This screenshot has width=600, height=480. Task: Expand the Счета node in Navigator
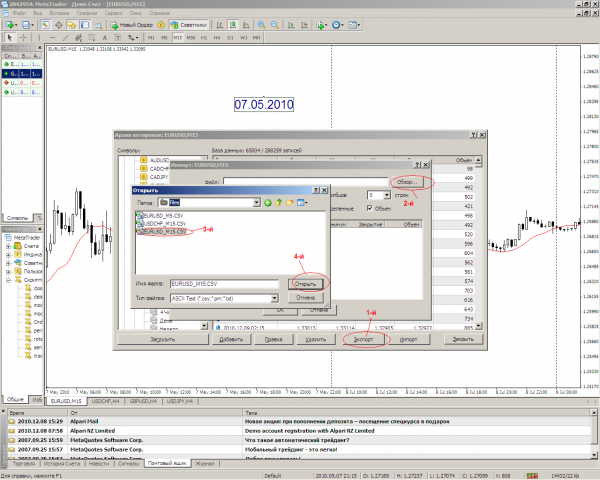pos(8,246)
